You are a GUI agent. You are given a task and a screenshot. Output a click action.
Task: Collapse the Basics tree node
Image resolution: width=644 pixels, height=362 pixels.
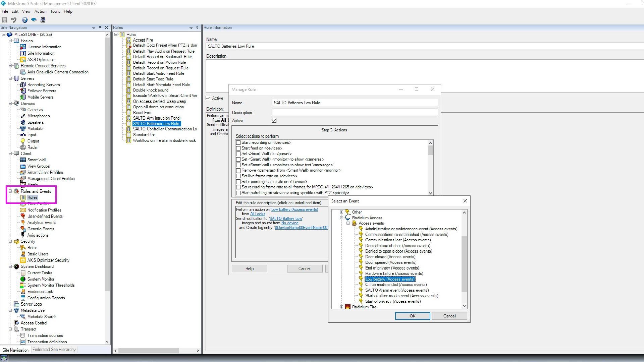10,41
